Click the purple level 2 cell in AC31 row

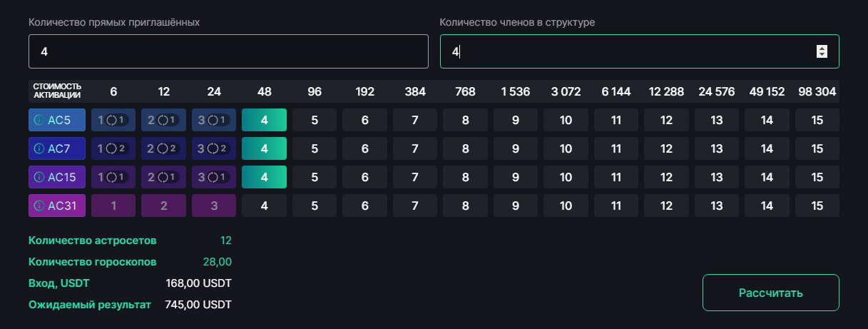coord(163,206)
